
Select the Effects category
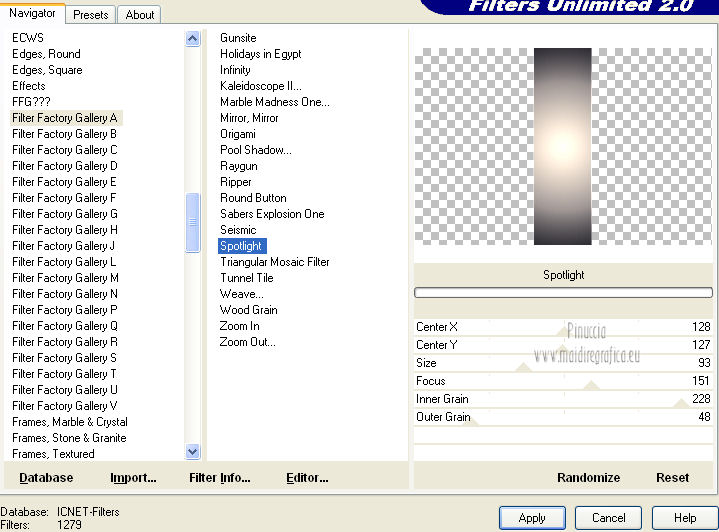click(29, 86)
